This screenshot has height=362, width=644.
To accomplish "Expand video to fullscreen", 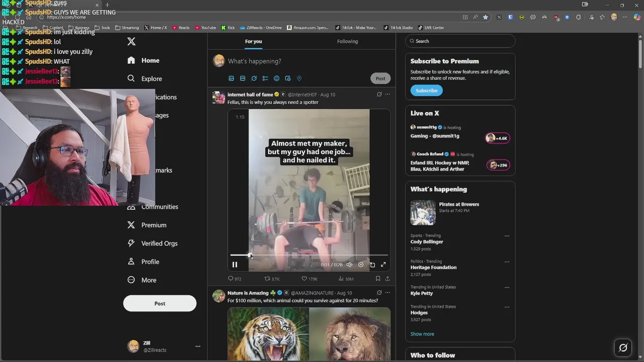I will pos(383,264).
